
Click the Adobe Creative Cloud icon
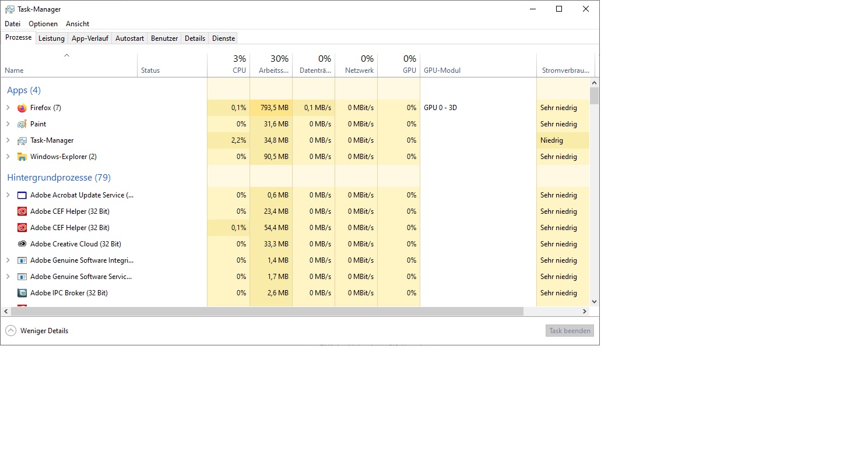pyautogui.click(x=22, y=244)
